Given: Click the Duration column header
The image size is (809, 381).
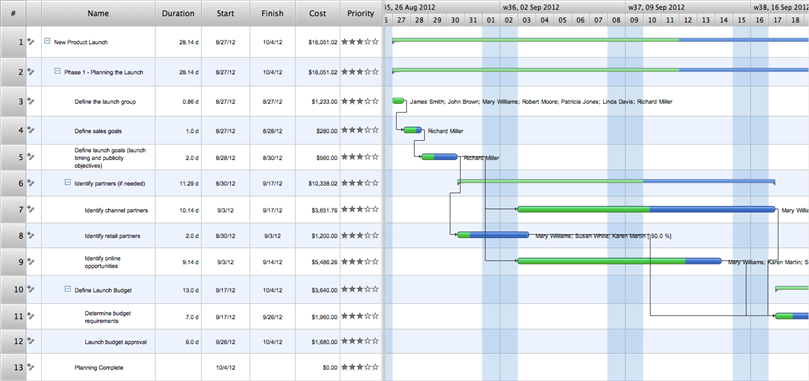Looking at the screenshot, I should 179,14.
